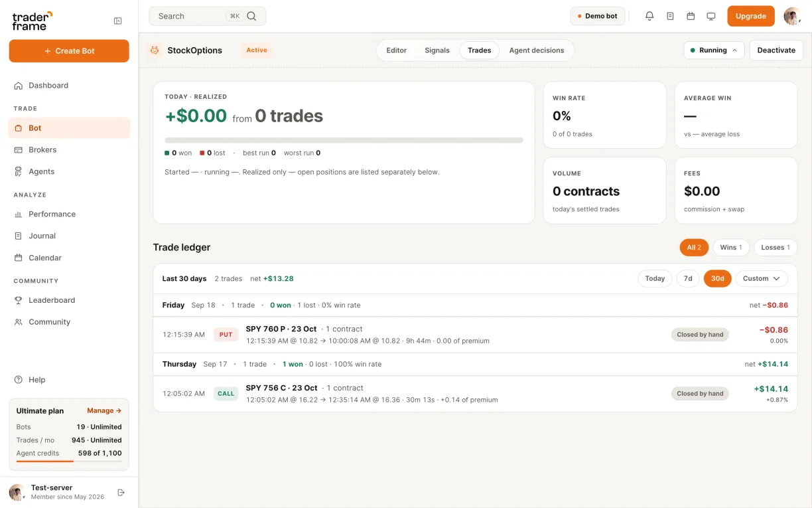Image resolution: width=812 pixels, height=508 pixels.
Task: Click the Active status badge
Action: [257, 50]
